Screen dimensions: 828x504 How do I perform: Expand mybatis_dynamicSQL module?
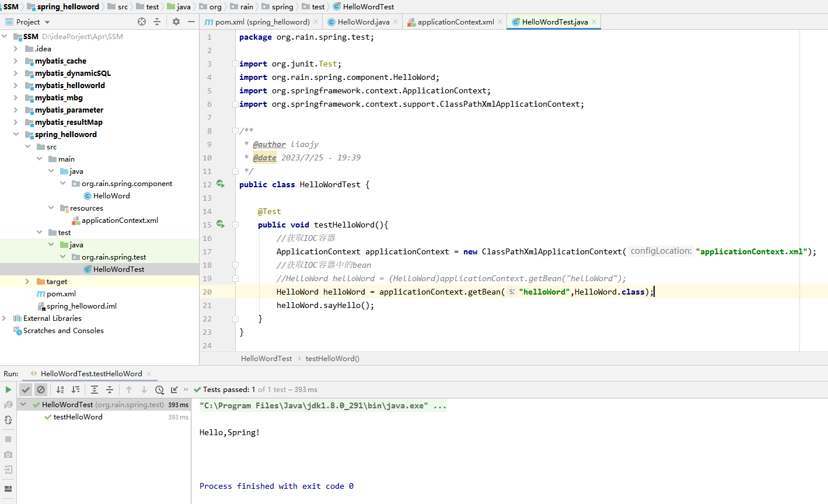16,73
